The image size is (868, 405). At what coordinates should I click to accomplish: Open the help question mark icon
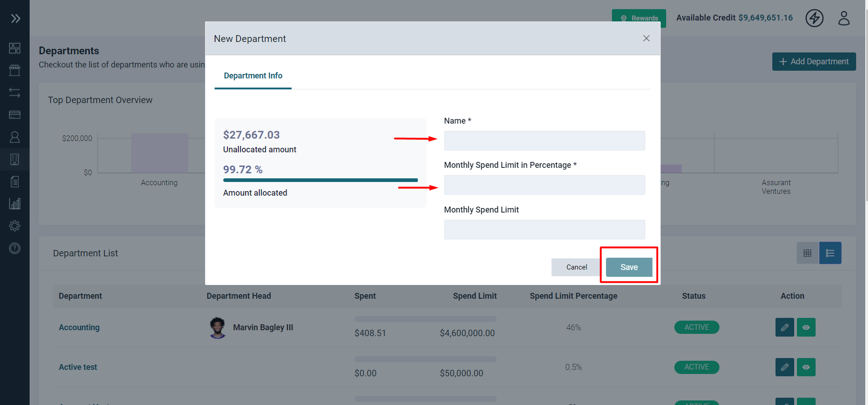[x=15, y=248]
